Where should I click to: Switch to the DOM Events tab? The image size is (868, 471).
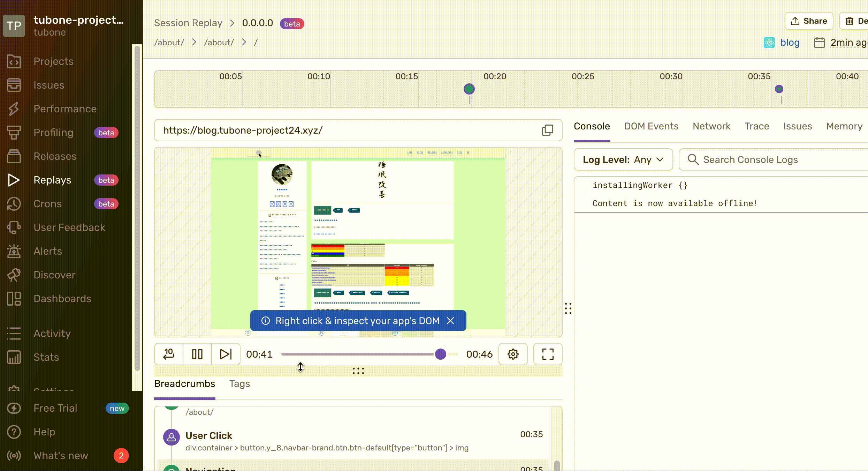point(651,126)
